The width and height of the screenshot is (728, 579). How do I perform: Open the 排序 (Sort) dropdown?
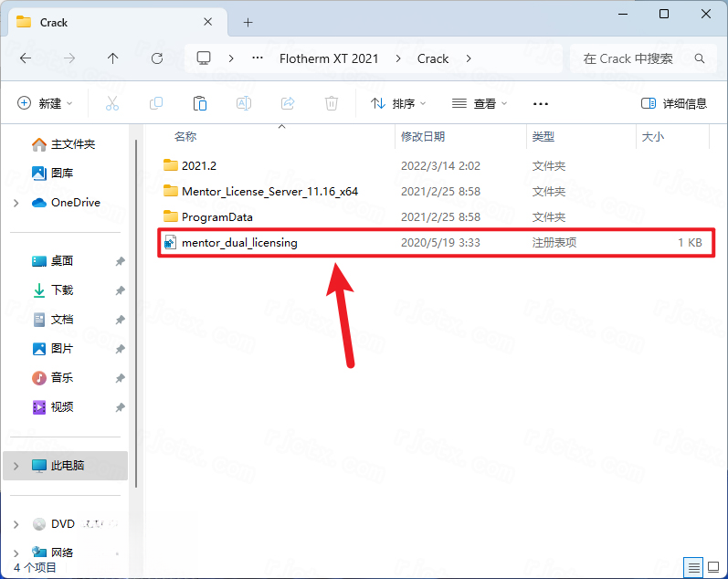(398, 103)
